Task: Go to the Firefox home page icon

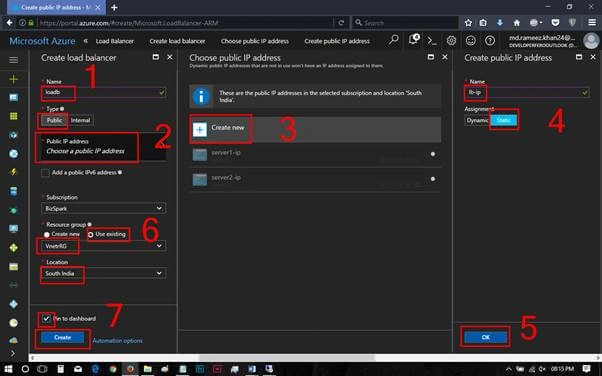Action: 517,23
